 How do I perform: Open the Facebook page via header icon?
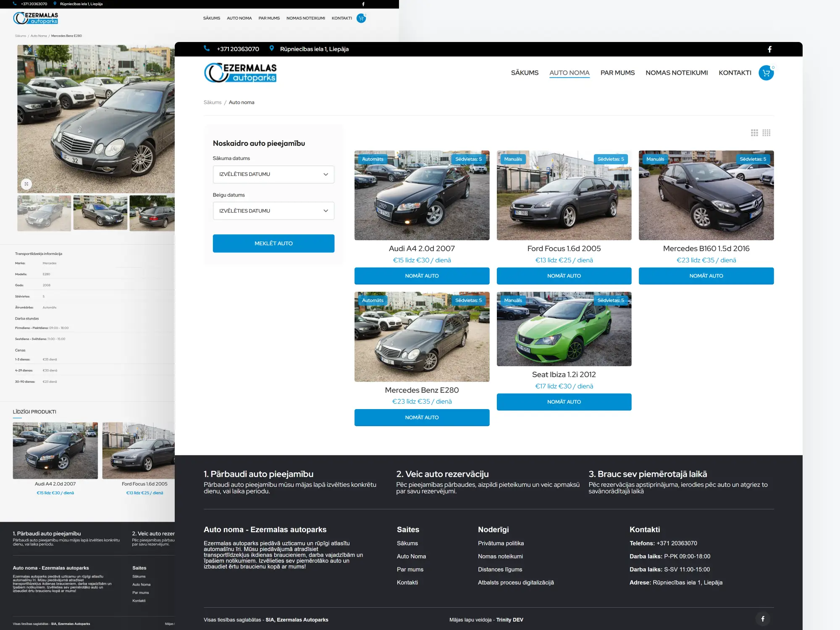pos(770,49)
